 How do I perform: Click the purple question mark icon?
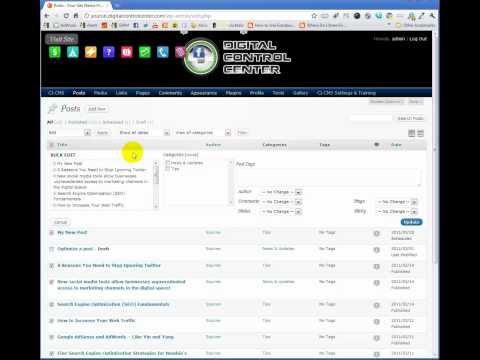(109, 52)
